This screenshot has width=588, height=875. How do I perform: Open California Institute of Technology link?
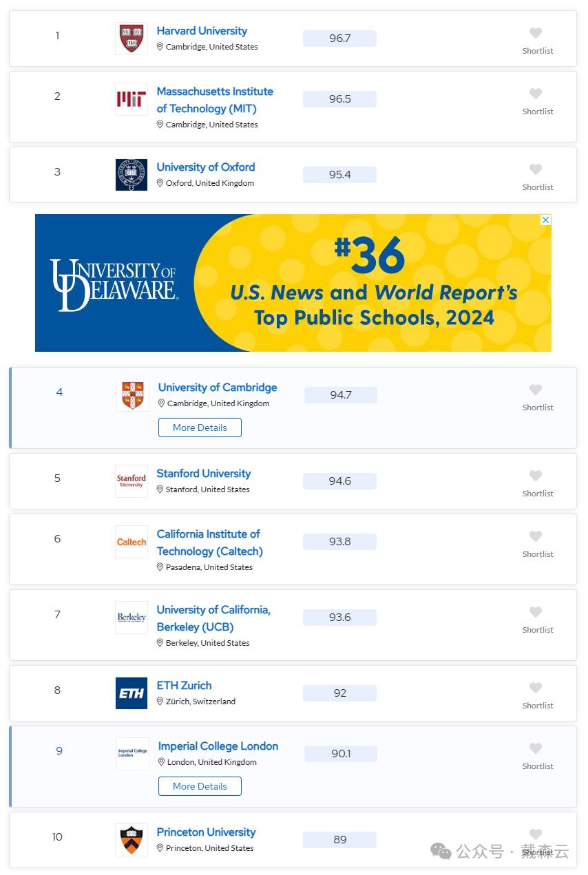210,542
